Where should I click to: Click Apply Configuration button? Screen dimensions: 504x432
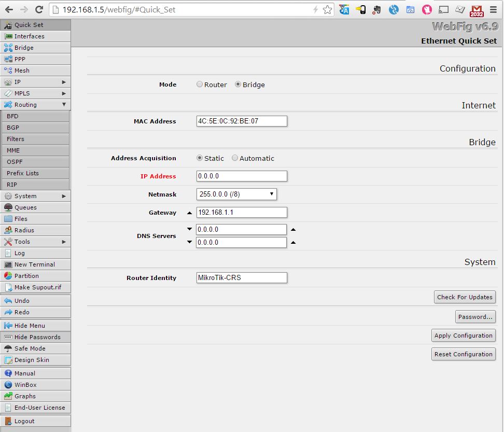click(463, 336)
